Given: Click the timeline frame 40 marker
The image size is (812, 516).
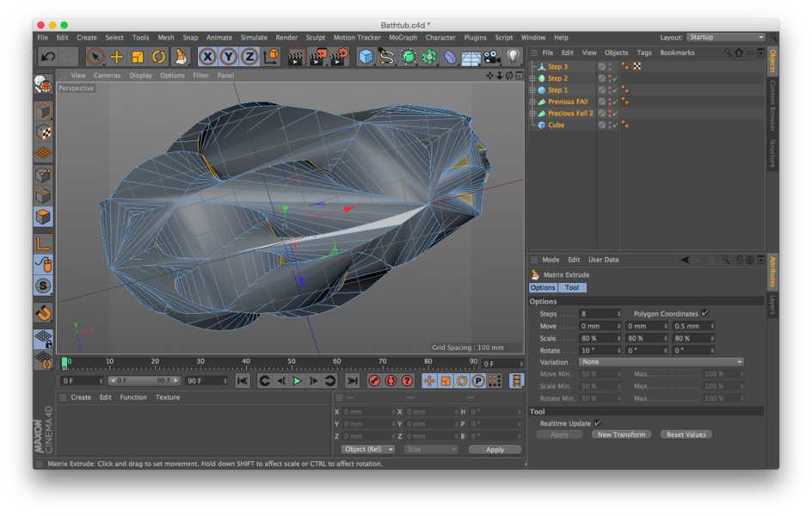Looking at the screenshot, I should pos(245,361).
